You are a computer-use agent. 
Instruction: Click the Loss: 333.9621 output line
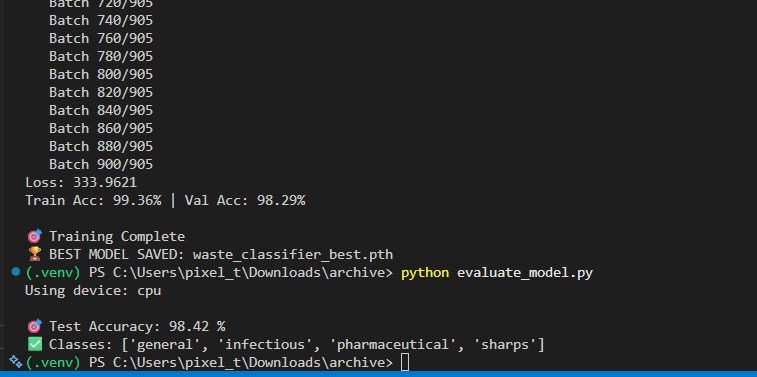(x=81, y=182)
